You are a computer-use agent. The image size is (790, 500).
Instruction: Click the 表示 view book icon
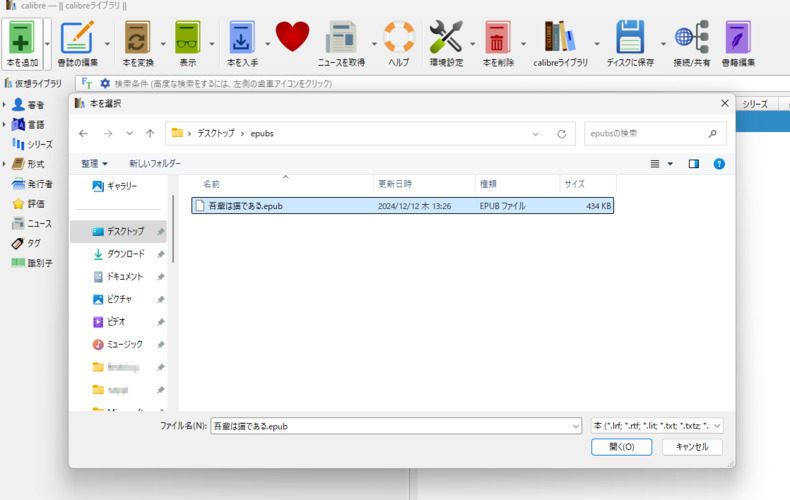(x=187, y=37)
